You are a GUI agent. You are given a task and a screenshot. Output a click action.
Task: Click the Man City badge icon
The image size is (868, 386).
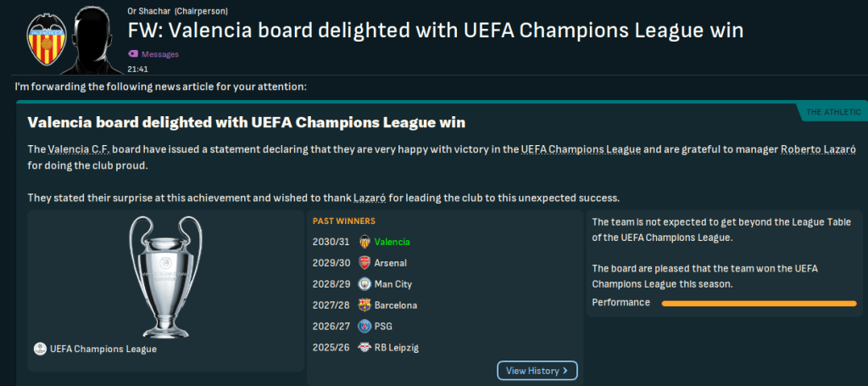tap(364, 284)
